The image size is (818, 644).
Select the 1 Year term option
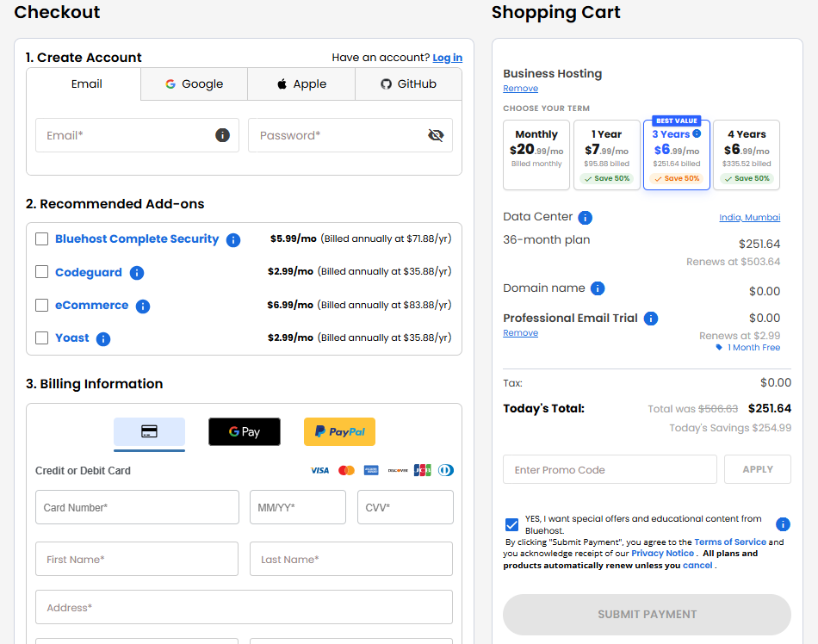(x=607, y=155)
